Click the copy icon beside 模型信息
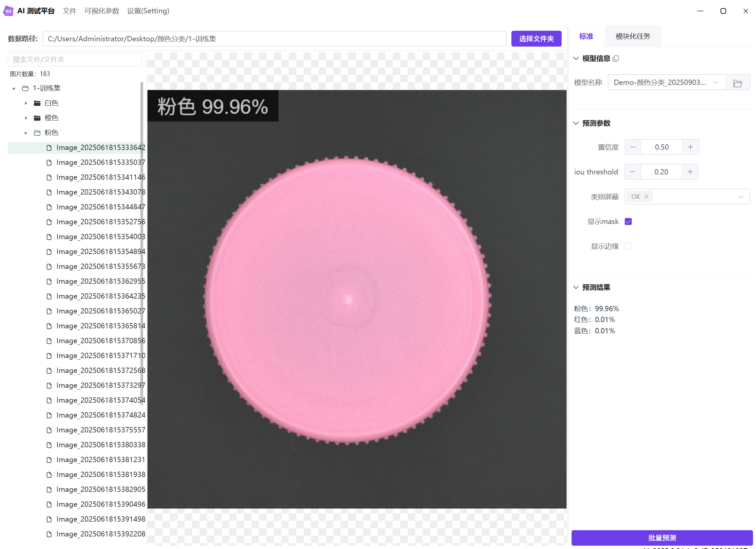Screen dimensions: 756x549 tap(616, 58)
